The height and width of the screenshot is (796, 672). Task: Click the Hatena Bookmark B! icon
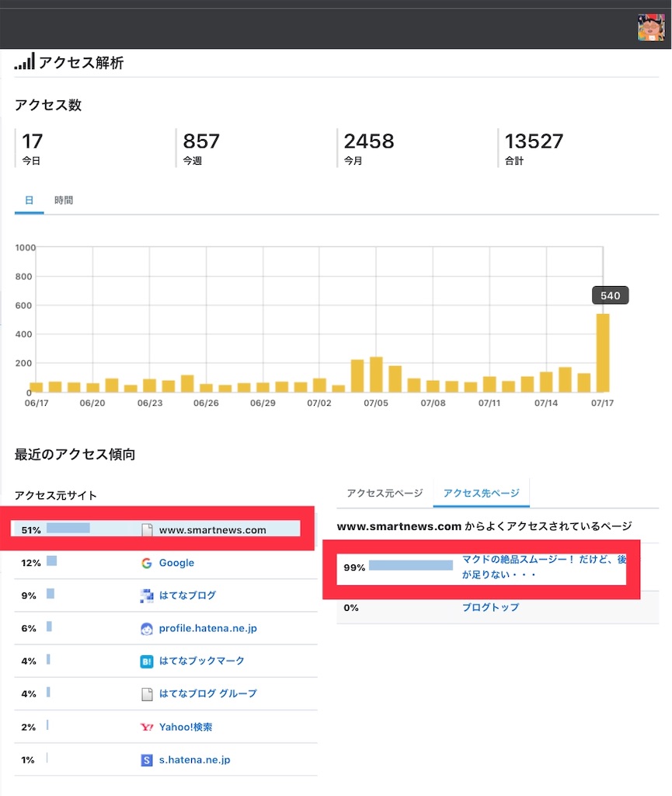click(x=147, y=661)
